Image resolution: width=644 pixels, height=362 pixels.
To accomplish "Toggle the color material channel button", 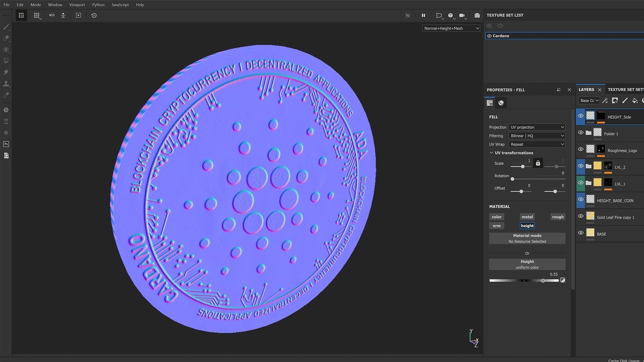I will 497,217.
